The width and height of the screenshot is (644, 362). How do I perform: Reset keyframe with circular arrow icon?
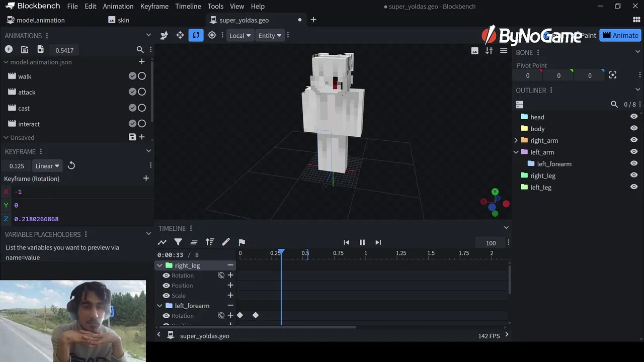tap(71, 165)
